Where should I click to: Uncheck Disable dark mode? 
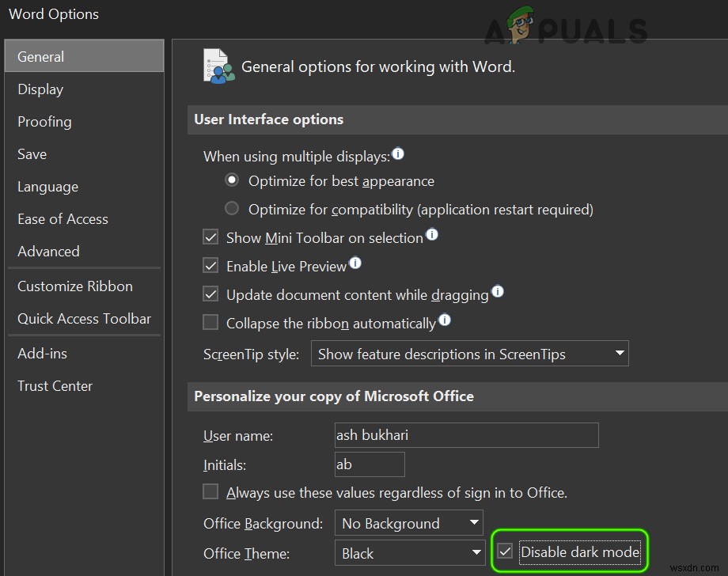point(505,551)
